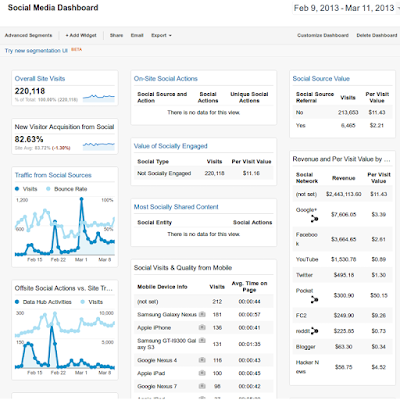Click the Offsite Social Actions vs. Site widget title
Image resolution: width=400 pixels, height=400 pixels.
coord(64,288)
